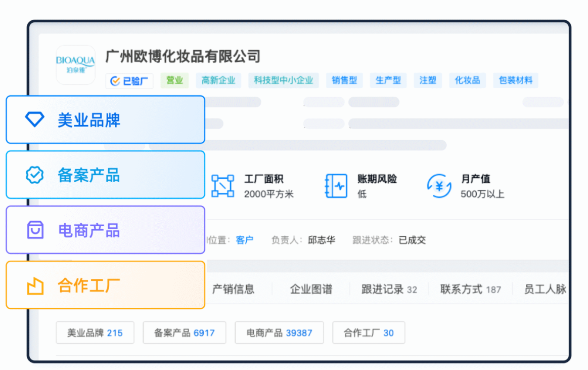Click the 合作工厂 30 filter button
This screenshot has height=370, width=588.
[x=369, y=333]
